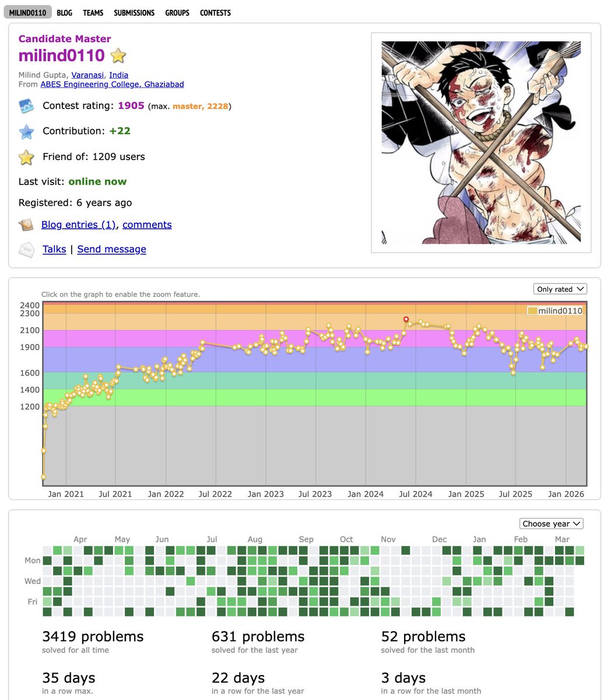Viewport: 604px width, 700px height.
Task: Click the milind0110 username heading
Action: click(x=62, y=56)
